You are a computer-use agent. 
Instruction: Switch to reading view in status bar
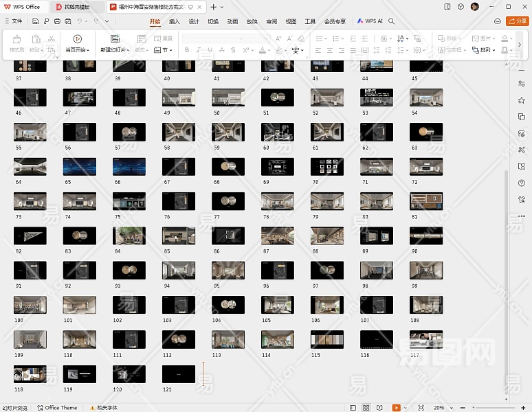(379, 408)
